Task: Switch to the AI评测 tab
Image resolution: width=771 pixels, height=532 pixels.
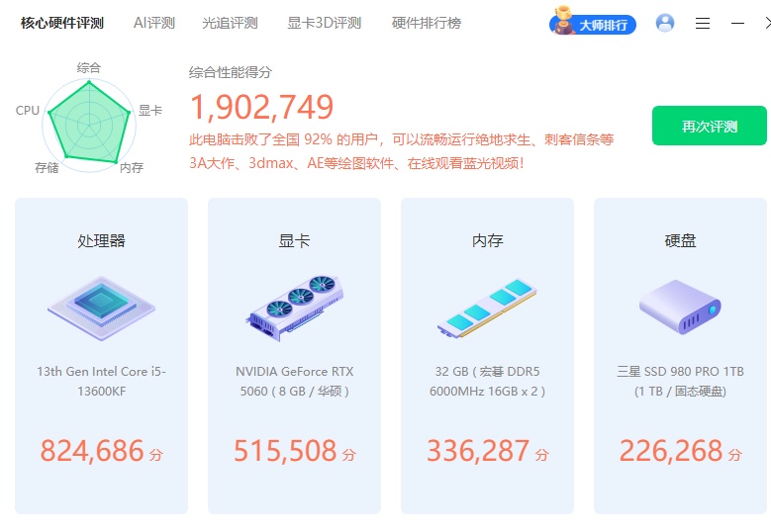Action: coord(154,23)
